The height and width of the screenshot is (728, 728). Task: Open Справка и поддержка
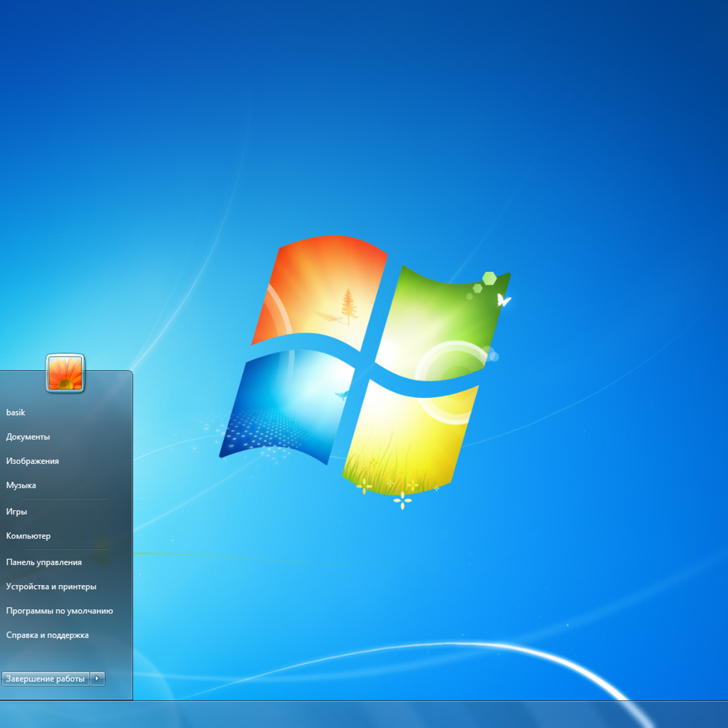click(47, 636)
